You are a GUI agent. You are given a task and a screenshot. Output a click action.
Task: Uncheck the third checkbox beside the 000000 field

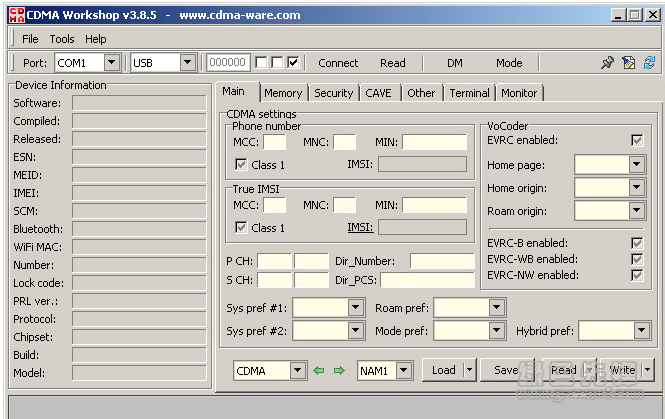tap(293, 63)
